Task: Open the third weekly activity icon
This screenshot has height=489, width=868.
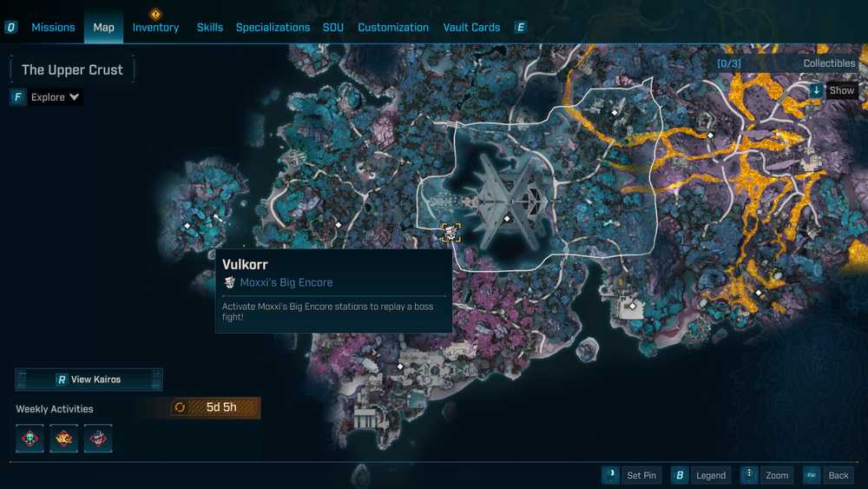Action: (x=98, y=439)
